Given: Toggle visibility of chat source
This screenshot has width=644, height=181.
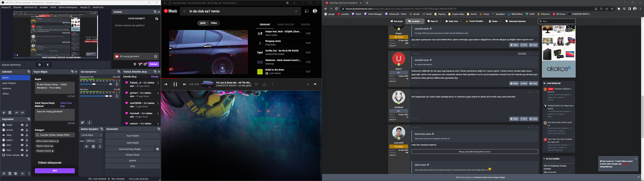Looking at the screenshot, I should point(22,150).
